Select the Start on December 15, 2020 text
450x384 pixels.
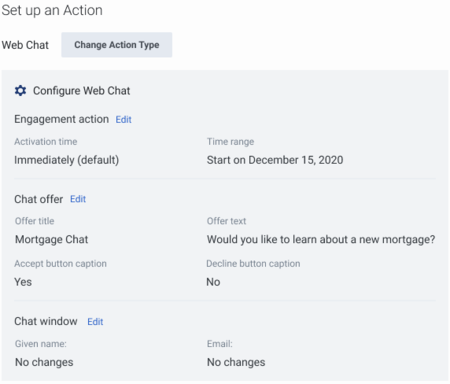point(275,160)
